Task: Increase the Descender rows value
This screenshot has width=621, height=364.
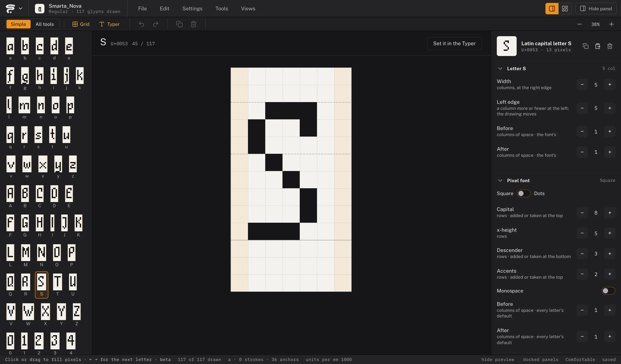Action: click(x=610, y=254)
